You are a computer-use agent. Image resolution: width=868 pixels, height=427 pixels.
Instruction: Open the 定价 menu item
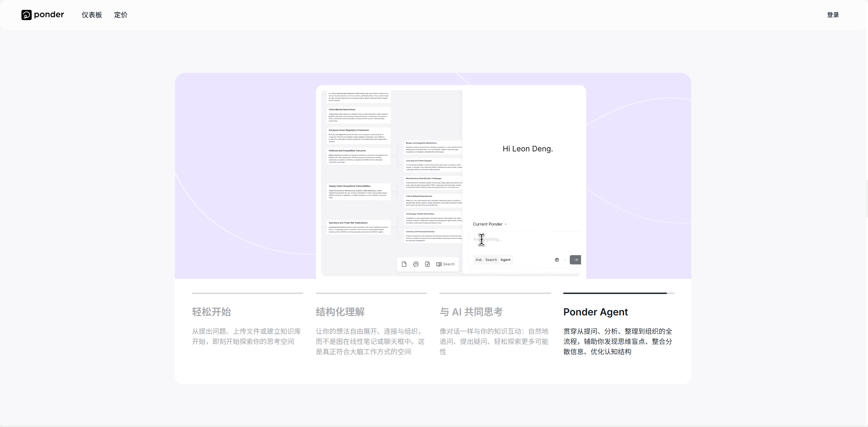tap(120, 15)
